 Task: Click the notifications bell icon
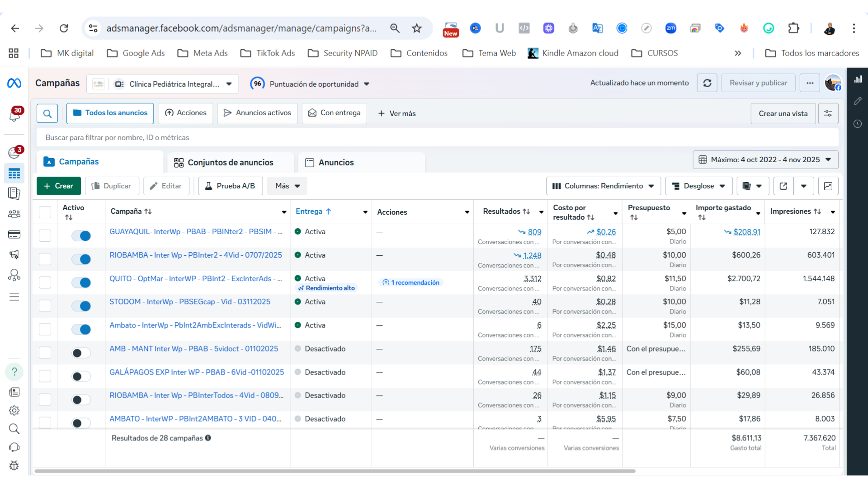point(14,115)
